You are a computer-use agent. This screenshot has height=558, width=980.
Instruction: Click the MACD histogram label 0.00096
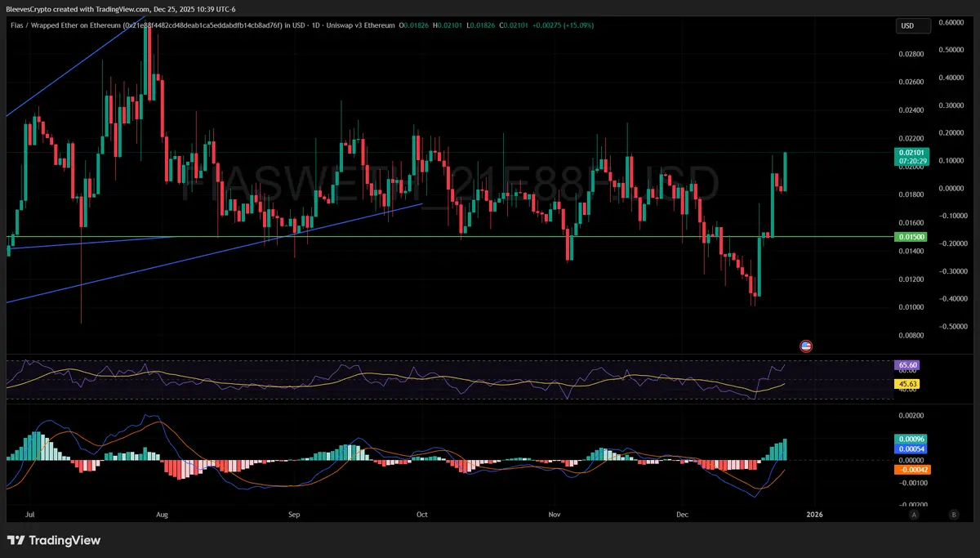[x=911, y=440]
